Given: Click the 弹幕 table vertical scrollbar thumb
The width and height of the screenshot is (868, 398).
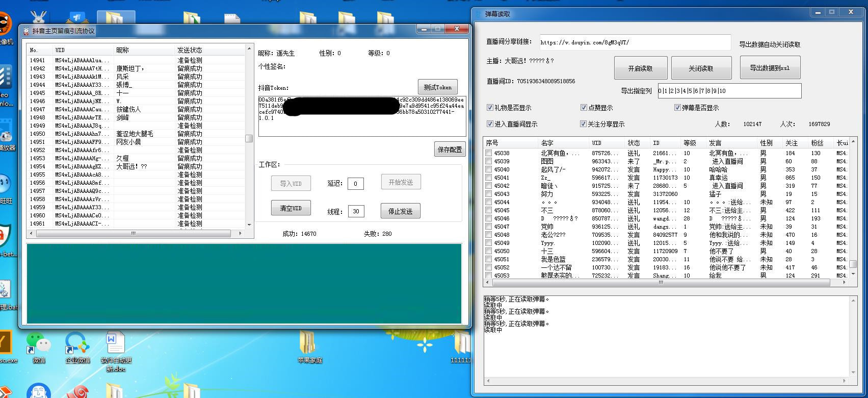Looking at the screenshot, I should 852,264.
